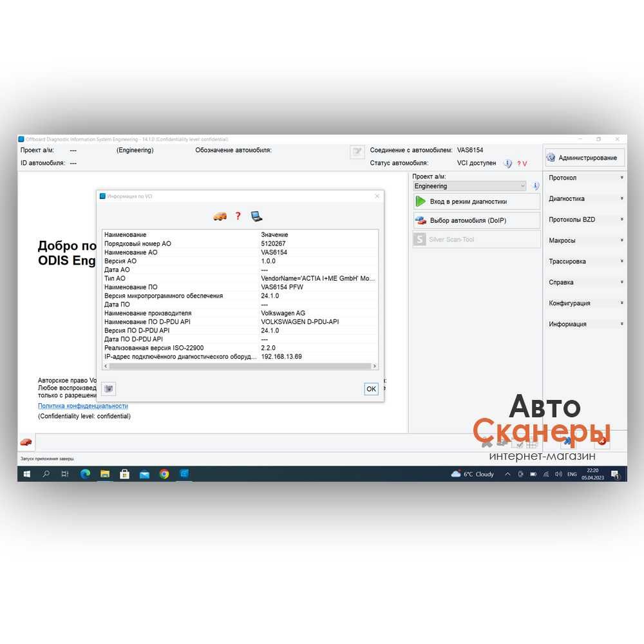Screen dimensions: 644x644
Task: Select row 'Порядковый номер АО'
Action: point(240,243)
